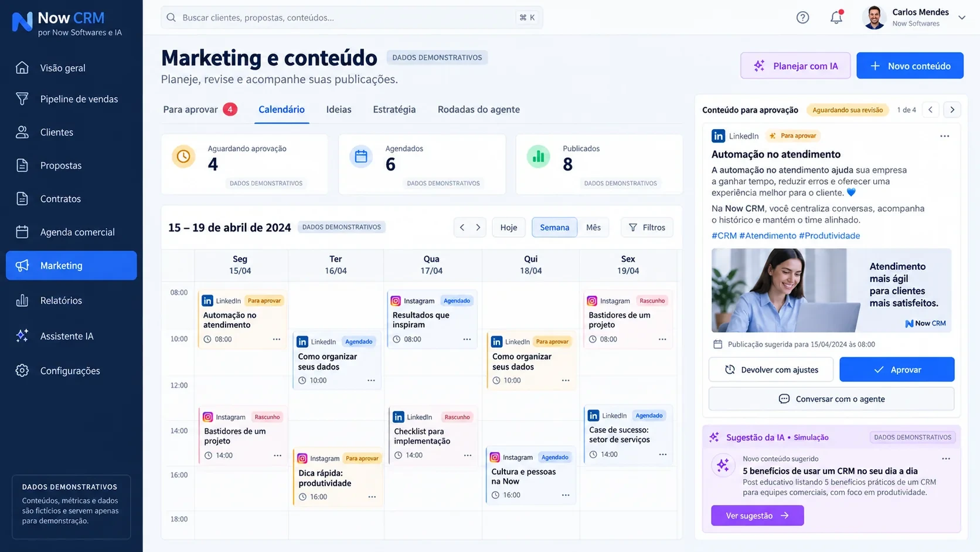Open the Resultados que inspiram calendar post
This screenshot has width=980, height=552.
point(432,320)
